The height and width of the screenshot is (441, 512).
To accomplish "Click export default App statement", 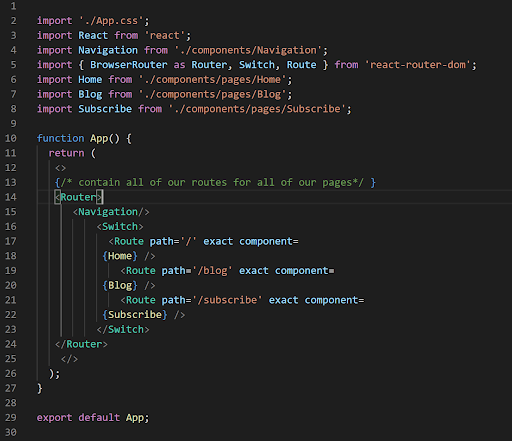I will [x=93, y=418].
